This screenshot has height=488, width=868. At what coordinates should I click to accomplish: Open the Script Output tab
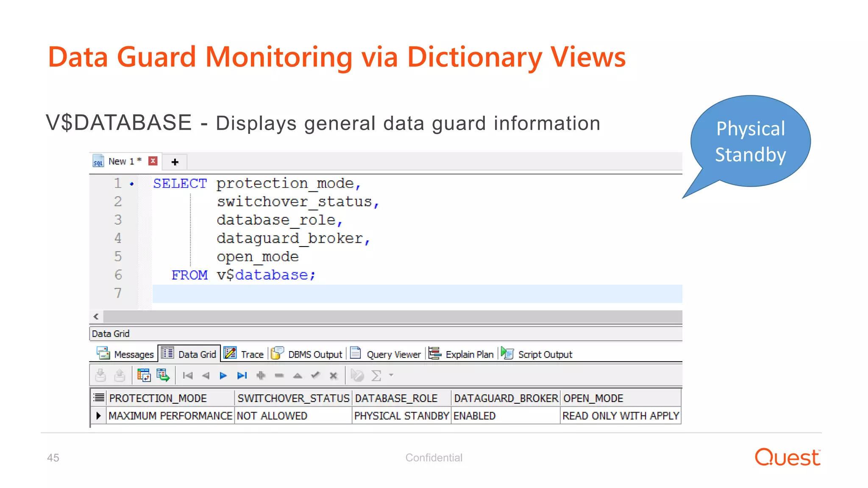click(x=536, y=354)
